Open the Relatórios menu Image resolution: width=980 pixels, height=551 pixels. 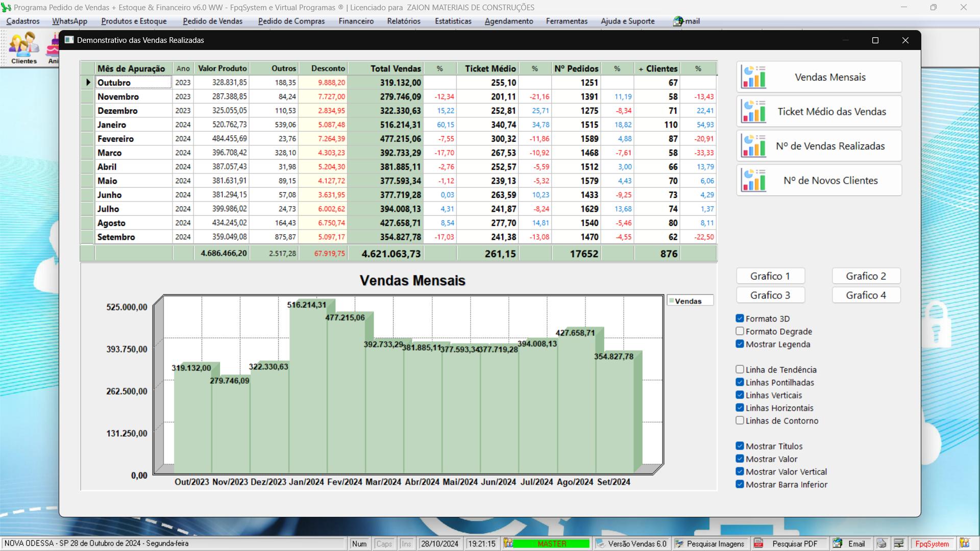tap(403, 21)
